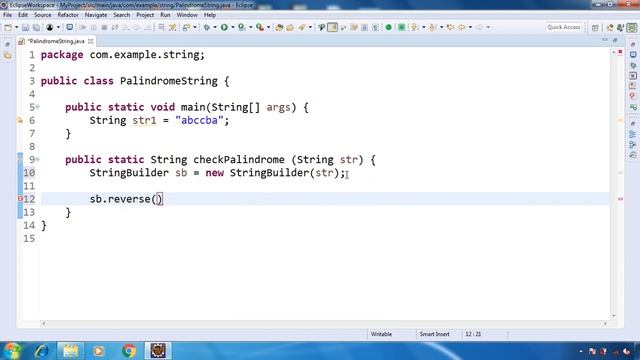Click the Open Type folder icon
Image resolution: width=640 pixels, height=360 pixels.
tap(290, 27)
